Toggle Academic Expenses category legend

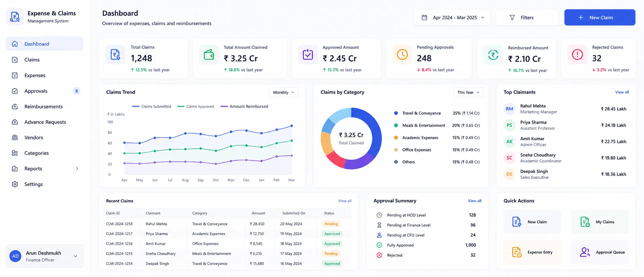pos(416,137)
